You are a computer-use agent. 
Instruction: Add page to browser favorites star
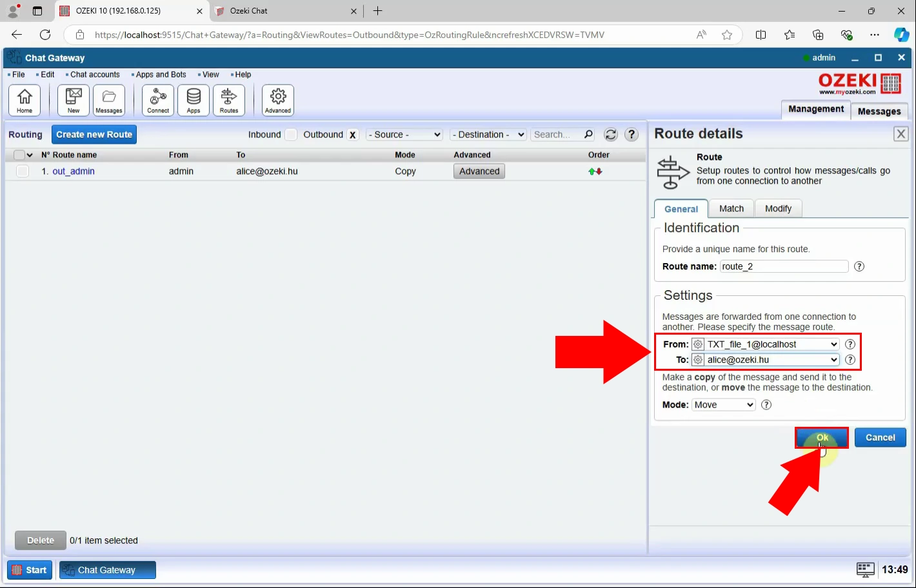coord(727,35)
